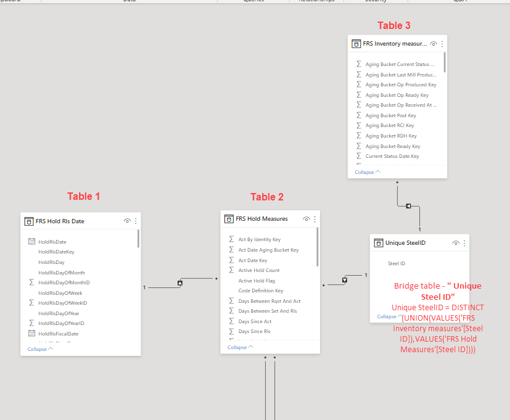
Task: Select the Active Hold Flag field
Action: pyautogui.click(x=257, y=281)
